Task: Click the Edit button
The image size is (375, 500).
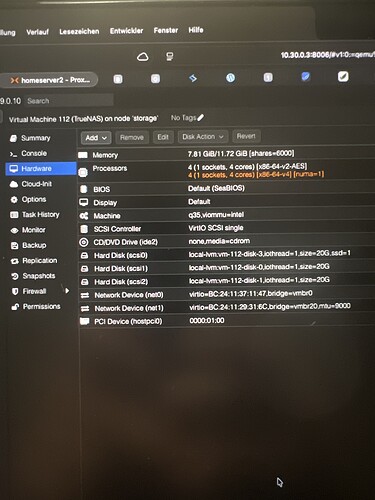Action: [163, 137]
